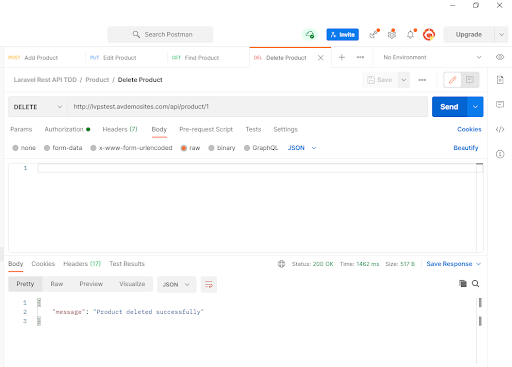
Task: Open the Tests tab
Action: pyautogui.click(x=253, y=129)
